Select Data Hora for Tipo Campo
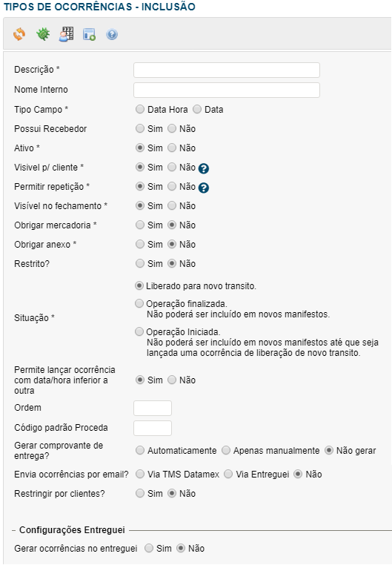The image size is (392, 565). tap(140, 109)
